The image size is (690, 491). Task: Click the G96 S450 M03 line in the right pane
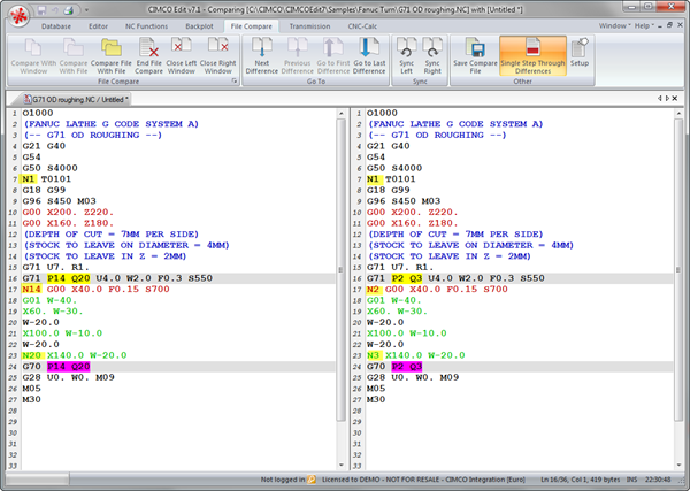403,201
